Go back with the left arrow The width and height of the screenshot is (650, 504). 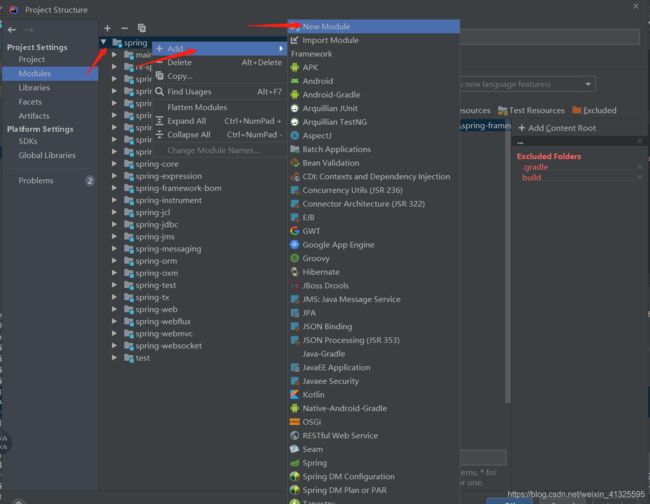[x=12, y=30]
